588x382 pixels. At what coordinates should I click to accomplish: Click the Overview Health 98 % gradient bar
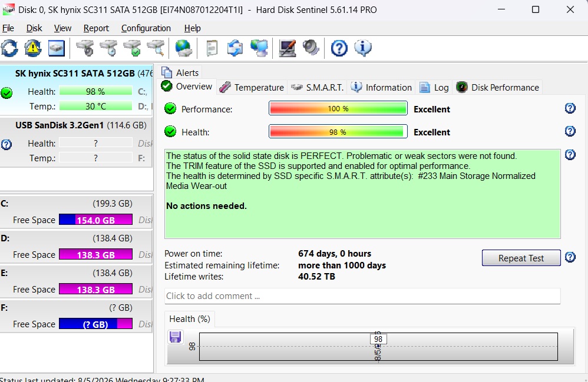point(338,132)
